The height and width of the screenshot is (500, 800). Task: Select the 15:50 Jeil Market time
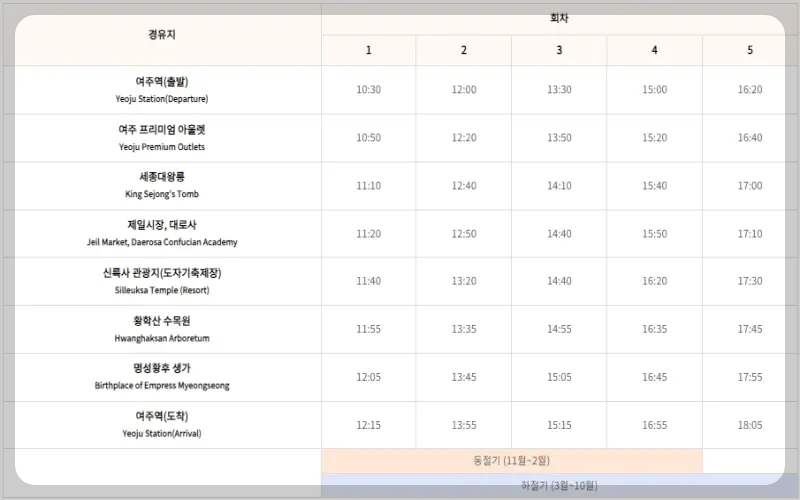click(x=655, y=234)
